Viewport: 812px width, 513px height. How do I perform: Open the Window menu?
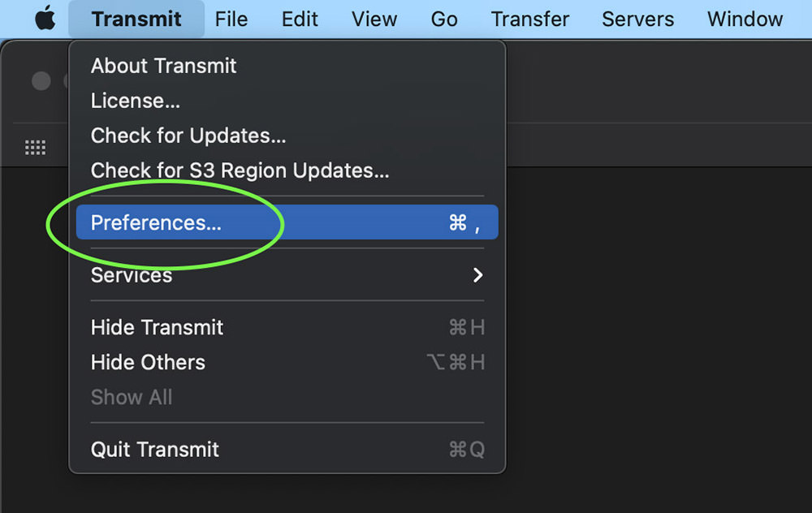coord(745,19)
